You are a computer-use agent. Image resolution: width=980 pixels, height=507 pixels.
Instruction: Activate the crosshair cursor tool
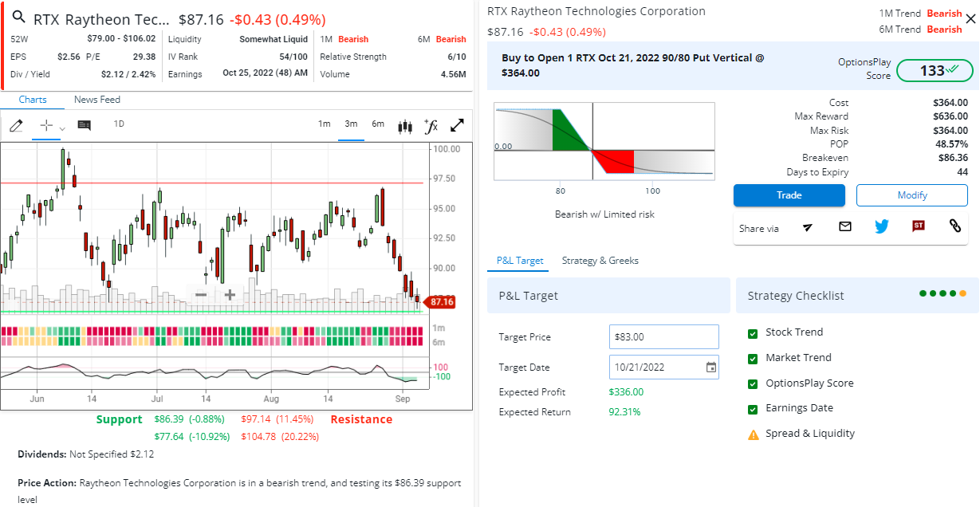[46, 125]
